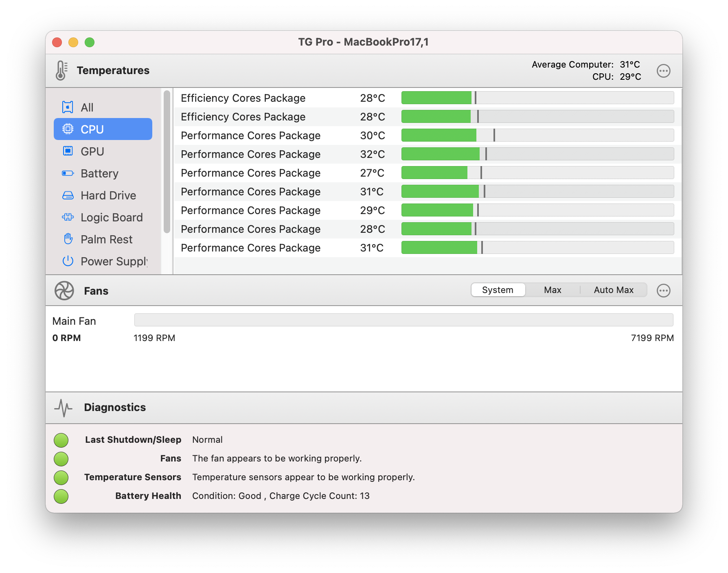
Task: Click the Temperatures section heading
Action: [113, 70]
